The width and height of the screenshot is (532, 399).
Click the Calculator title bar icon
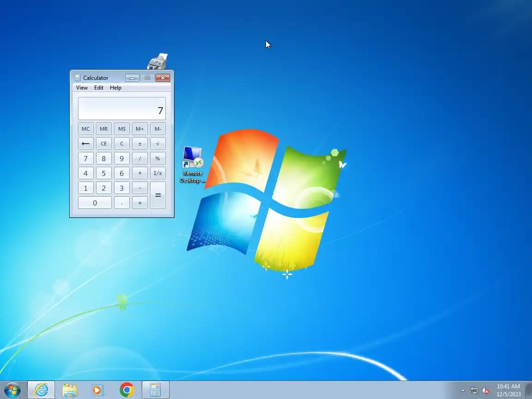78,78
